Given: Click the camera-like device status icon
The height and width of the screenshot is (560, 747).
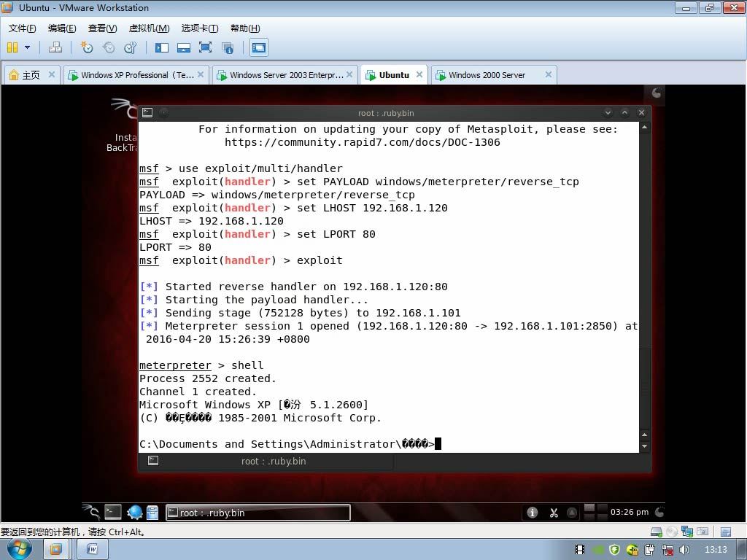Looking at the screenshot, I should click(703, 532).
